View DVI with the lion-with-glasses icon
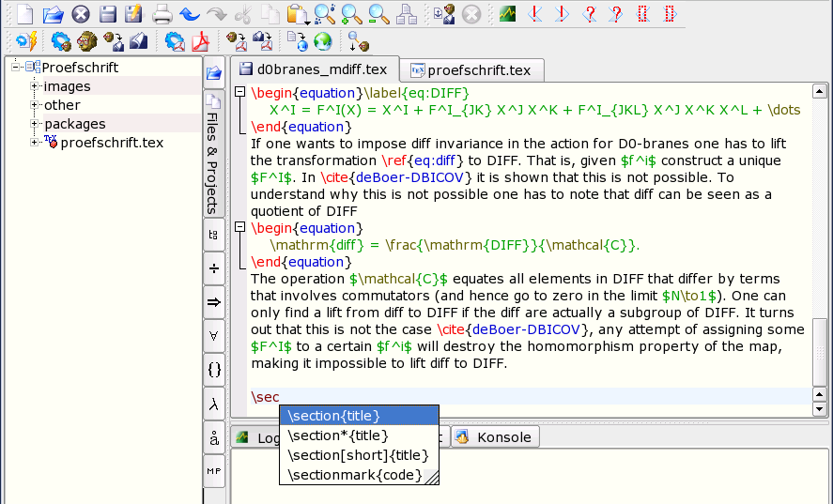The image size is (833, 504). coord(87,41)
